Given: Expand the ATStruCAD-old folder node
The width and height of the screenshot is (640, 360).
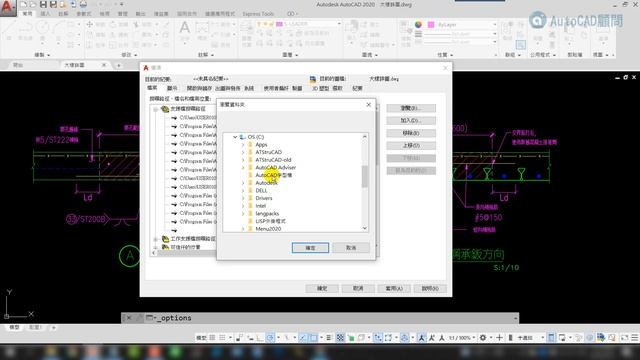Looking at the screenshot, I should [x=243, y=160].
